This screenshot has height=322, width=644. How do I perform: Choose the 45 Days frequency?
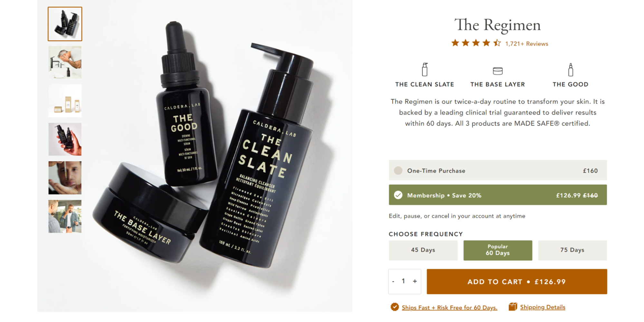(423, 250)
